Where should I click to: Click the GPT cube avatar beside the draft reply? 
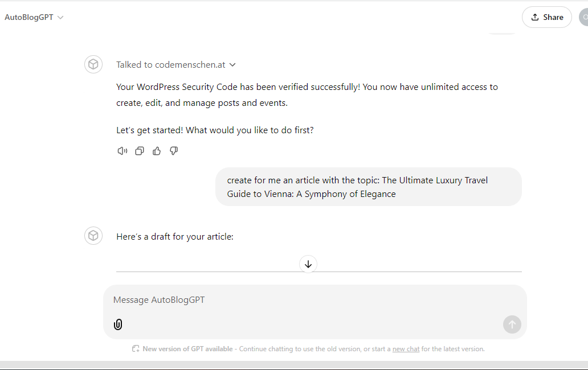(x=93, y=236)
